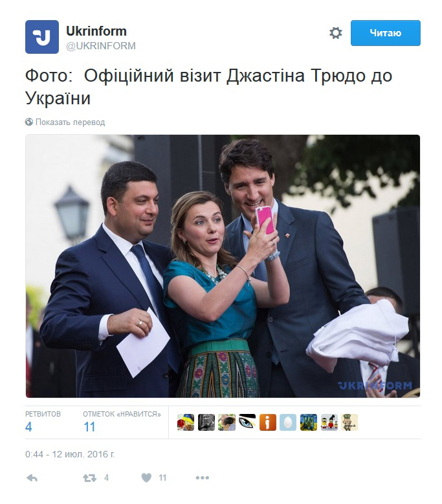Viewport: 442px width, 504px height.
Task: Click the Ukrinform profile logo avatar
Action: click(x=41, y=37)
